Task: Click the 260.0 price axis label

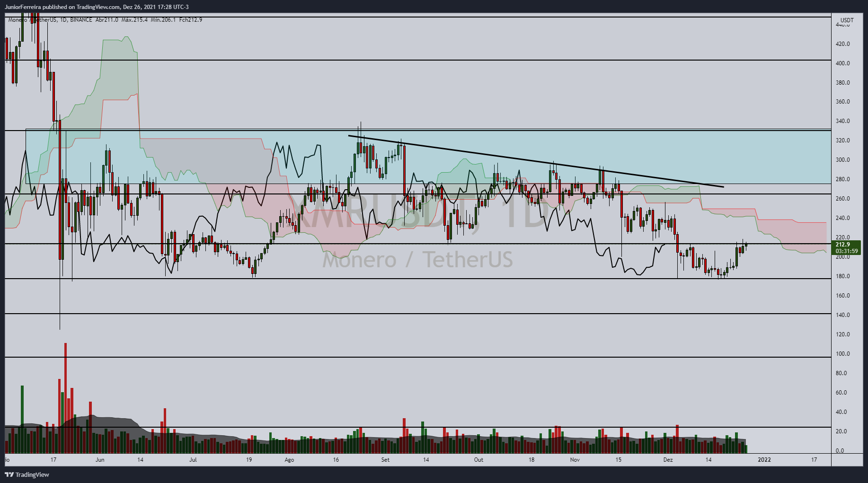Action: click(x=843, y=199)
